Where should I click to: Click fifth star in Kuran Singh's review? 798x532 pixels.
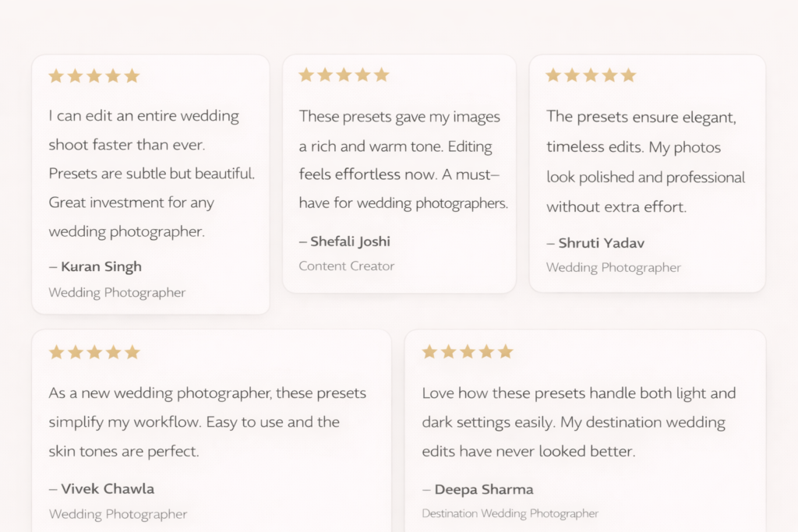132,76
